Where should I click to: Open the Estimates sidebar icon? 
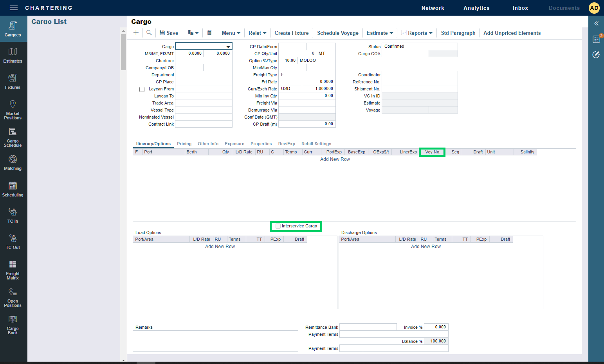click(13, 56)
